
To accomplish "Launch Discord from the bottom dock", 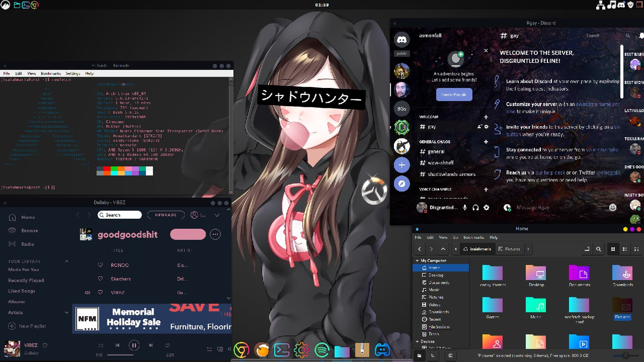I will tap(382, 350).
